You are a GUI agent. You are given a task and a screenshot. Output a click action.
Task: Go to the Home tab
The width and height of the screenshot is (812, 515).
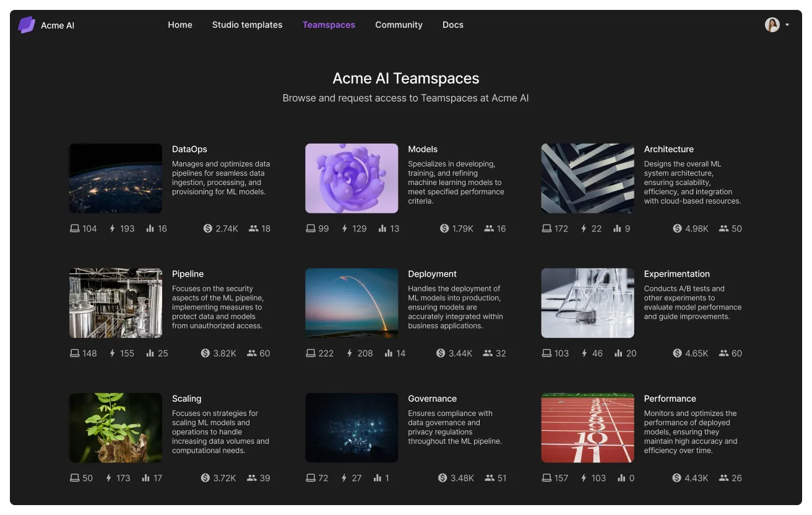[180, 25]
